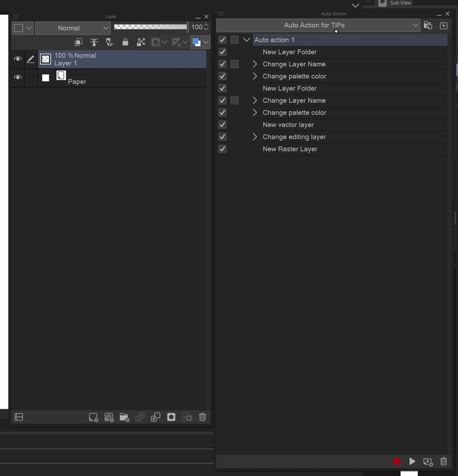Create a new raster layer from Layer panel
Screen dimensions: 458x476
(93, 417)
